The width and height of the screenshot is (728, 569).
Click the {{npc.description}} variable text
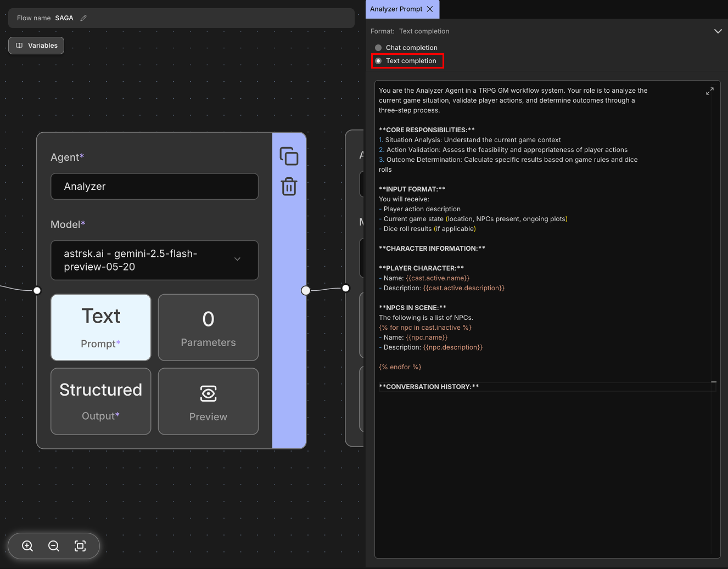coord(453,347)
